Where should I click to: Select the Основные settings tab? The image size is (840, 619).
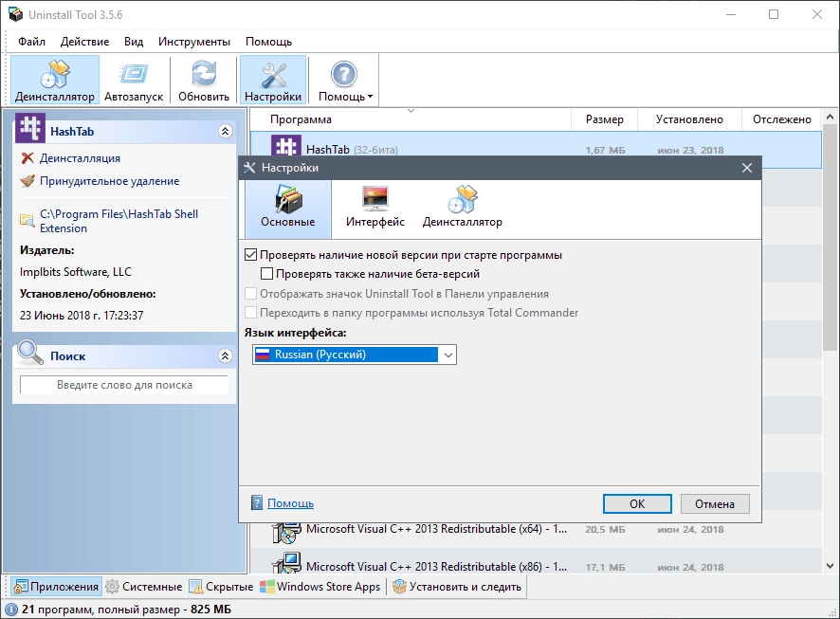pyautogui.click(x=288, y=209)
